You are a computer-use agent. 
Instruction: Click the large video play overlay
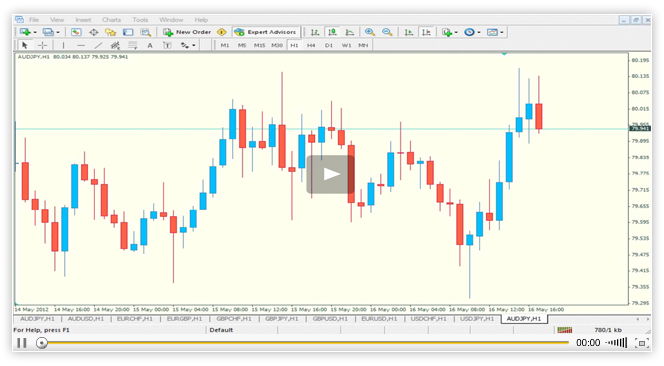[331, 174]
